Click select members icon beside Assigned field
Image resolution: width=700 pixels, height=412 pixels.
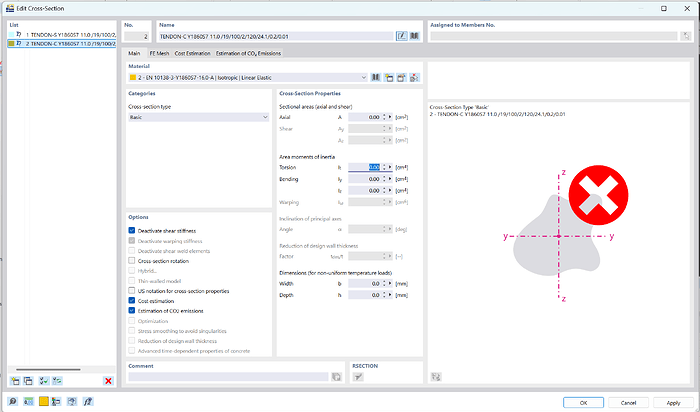pyautogui.click(x=686, y=36)
